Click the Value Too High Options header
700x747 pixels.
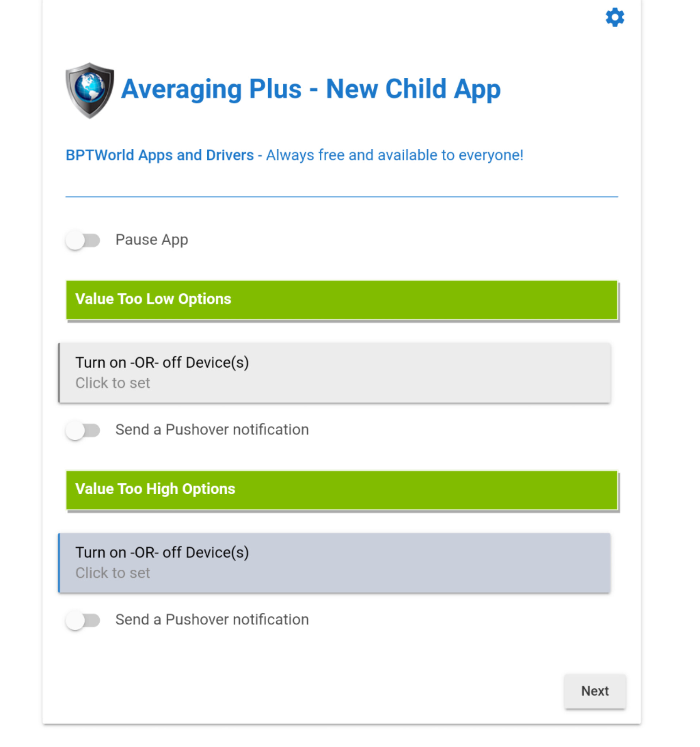342,489
